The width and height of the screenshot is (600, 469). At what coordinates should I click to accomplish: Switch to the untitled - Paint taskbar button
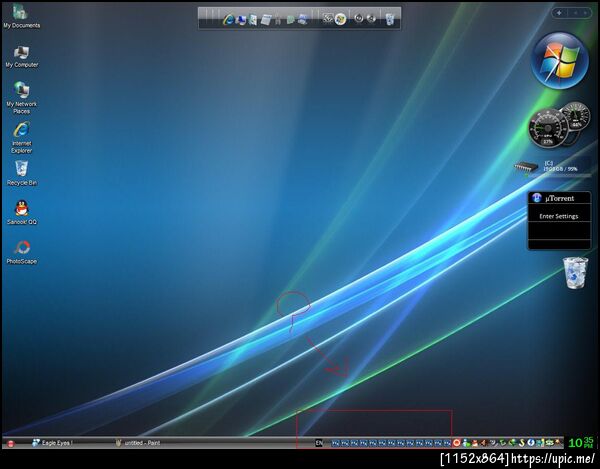pyautogui.click(x=138, y=443)
